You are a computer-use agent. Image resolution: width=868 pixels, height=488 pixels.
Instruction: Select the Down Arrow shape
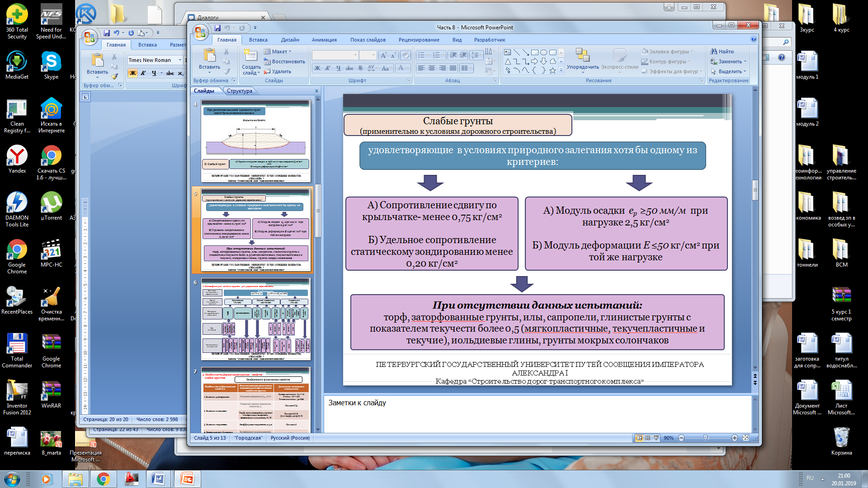pyautogui.click(x=544, y=61)
